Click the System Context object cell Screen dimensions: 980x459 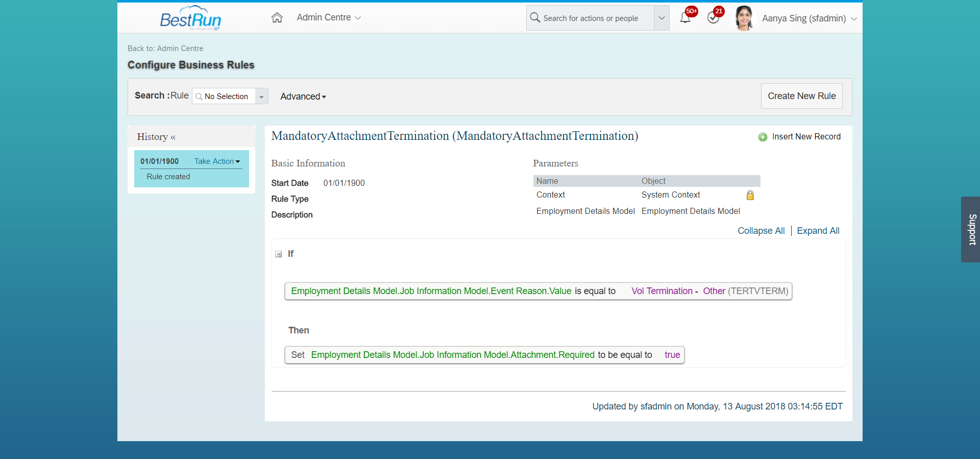pyautogui.click(x=670, y=195)
